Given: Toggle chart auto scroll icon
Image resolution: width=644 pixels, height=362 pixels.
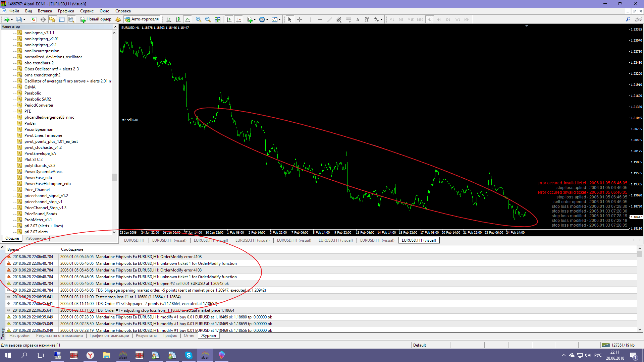Looking at the screenshot, I should point(229,19).
